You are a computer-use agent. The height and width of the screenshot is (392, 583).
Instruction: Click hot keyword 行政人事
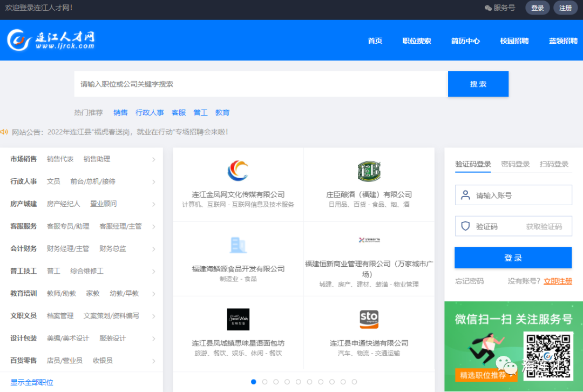[150, 112]
